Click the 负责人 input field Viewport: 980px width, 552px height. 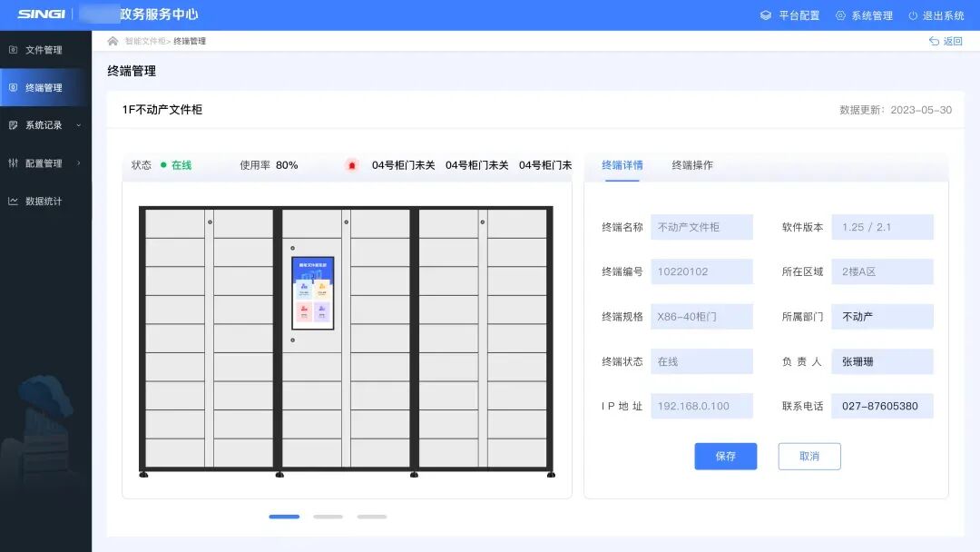coord(882,361)
